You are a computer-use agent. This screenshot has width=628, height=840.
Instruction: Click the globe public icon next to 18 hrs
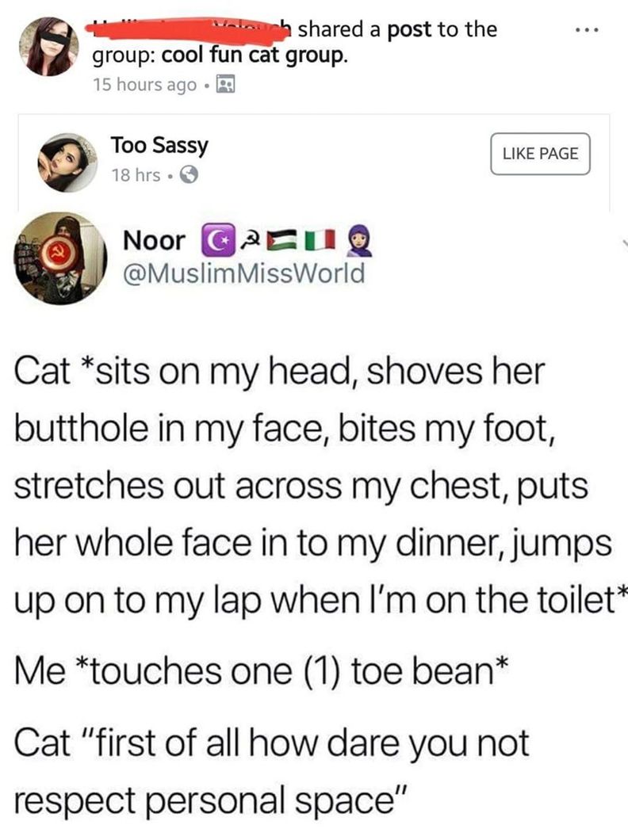[189, 174]
